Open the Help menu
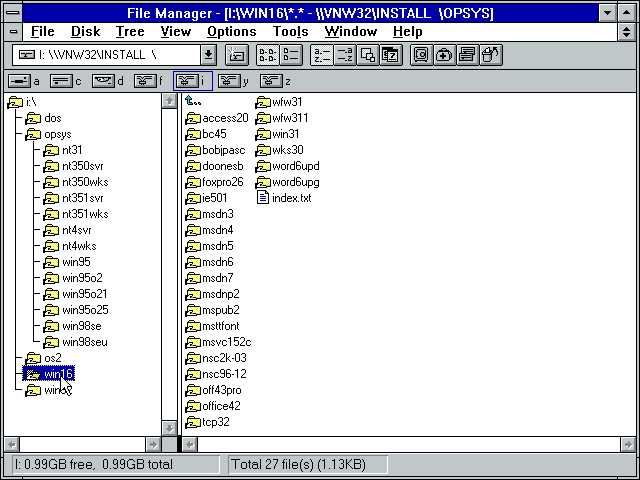 tap(407, 31)
